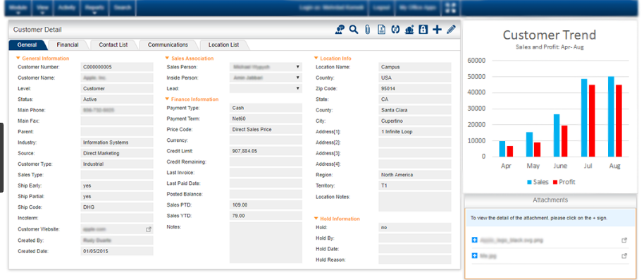The image size is (644, 280).
Task: Click the Ship Code field DHG
Action: 117,207
